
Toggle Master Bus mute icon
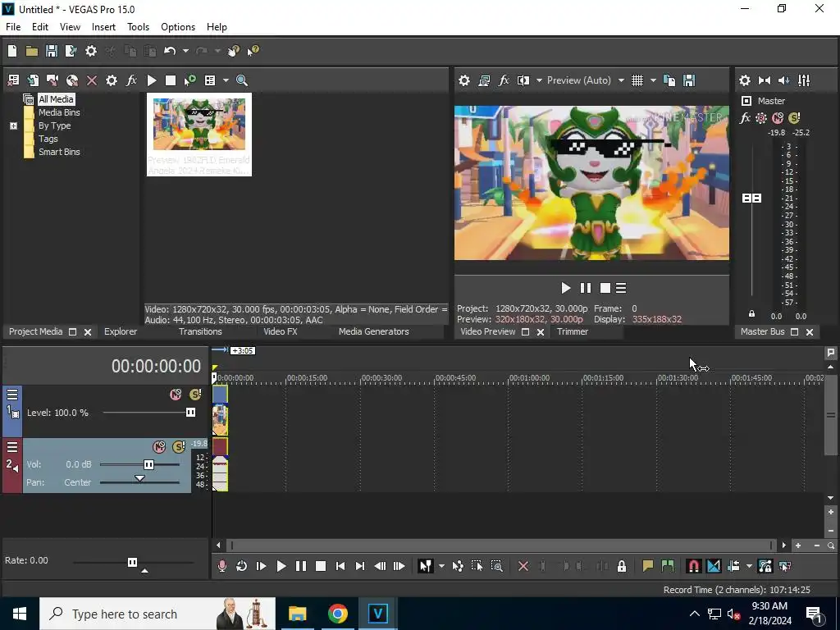pos(778,118)
